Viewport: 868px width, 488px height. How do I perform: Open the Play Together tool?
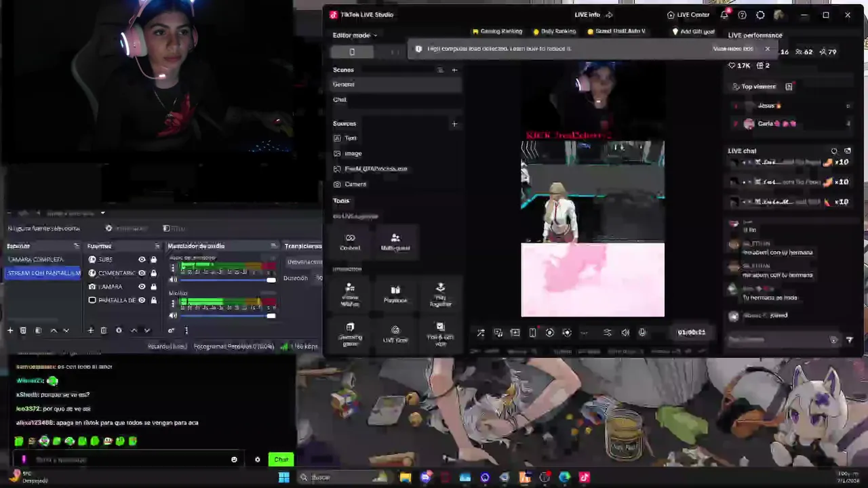[x=440, y=295]
